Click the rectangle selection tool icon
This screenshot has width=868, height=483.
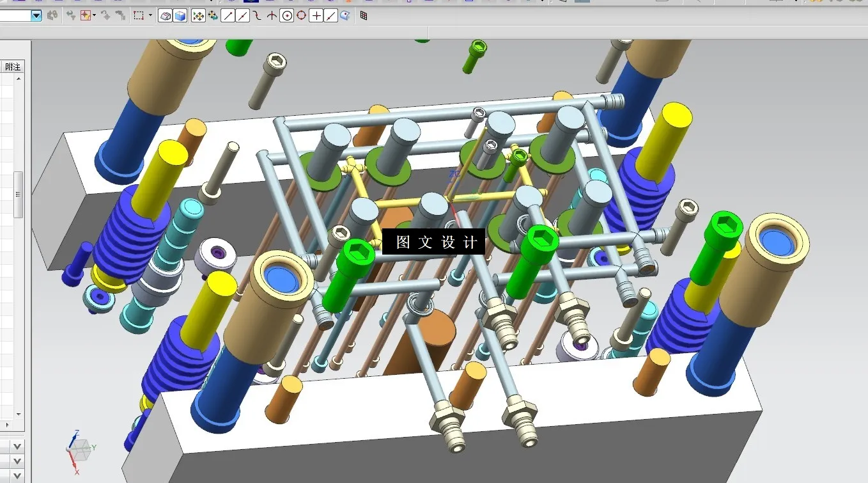138,16
